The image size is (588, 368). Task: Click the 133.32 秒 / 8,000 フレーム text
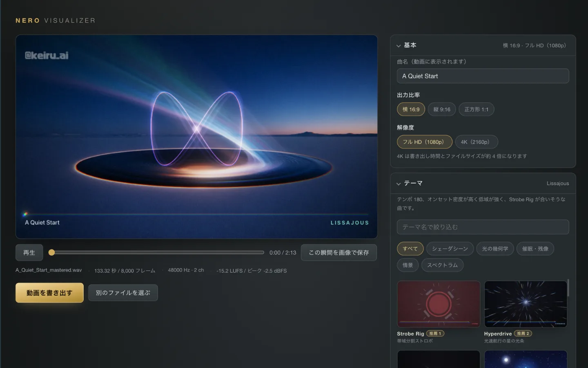(x=125, y=271)
